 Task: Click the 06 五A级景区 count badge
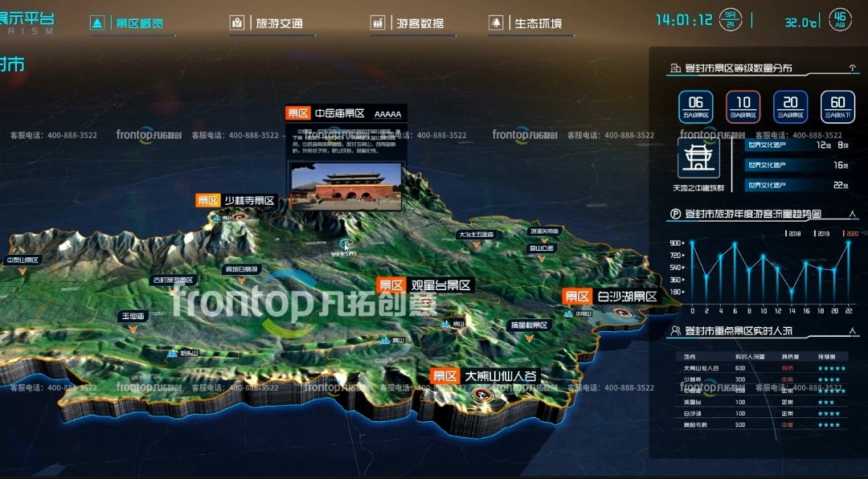[x=695, y=106]
